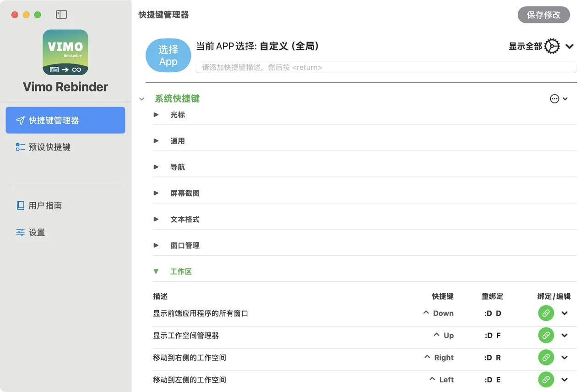Click the round 选择 App button
This screenshot has height=392, width=586.
click(x=168, y=55)
